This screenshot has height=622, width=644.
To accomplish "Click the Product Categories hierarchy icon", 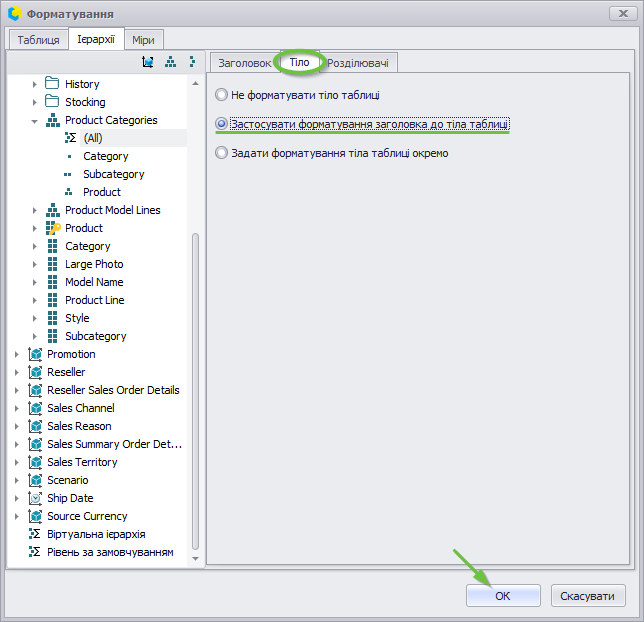I will (x=53, y=120).
